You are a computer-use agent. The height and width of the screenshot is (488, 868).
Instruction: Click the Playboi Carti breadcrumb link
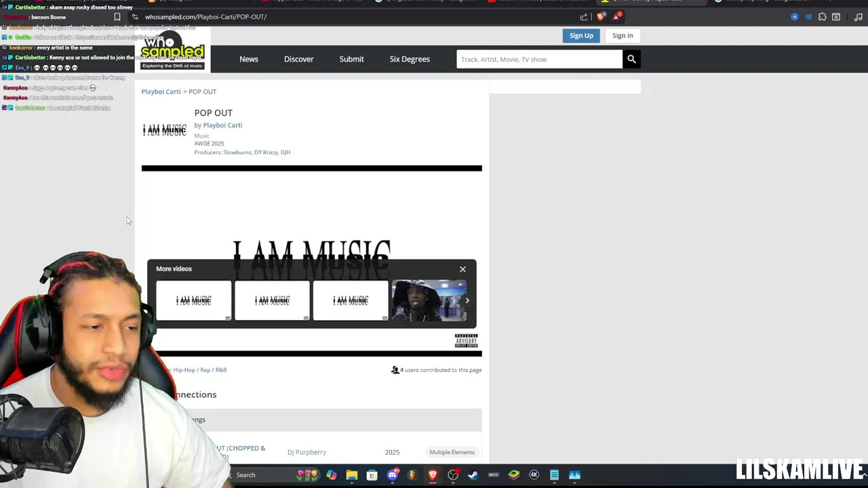[x=161, y=91]
